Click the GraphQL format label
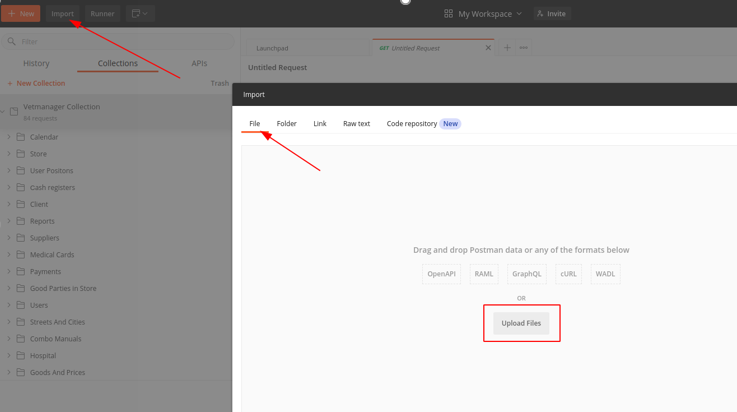The width and height of the screenshot is (737, 412). coord(526,274)
